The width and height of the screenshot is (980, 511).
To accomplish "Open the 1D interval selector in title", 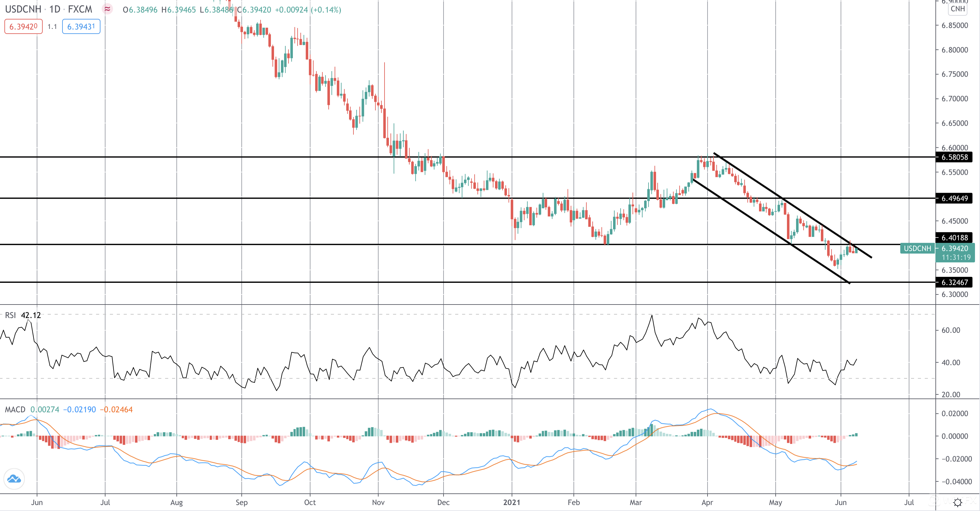I will pos(54,9).
